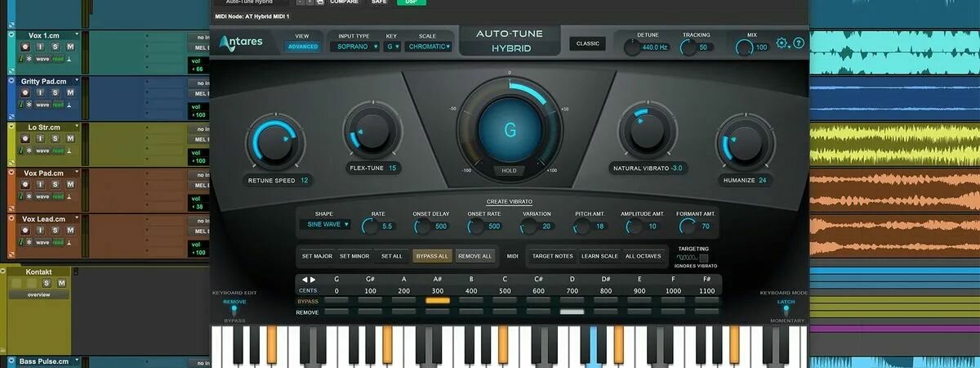Open Auto-Tune settings gear

(x=782, y=43)
